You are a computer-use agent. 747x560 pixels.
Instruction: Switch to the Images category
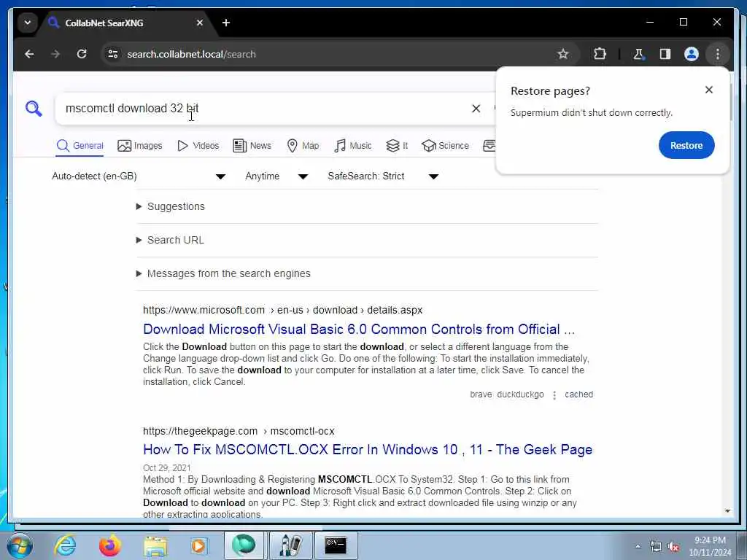(x=140, y=146)
